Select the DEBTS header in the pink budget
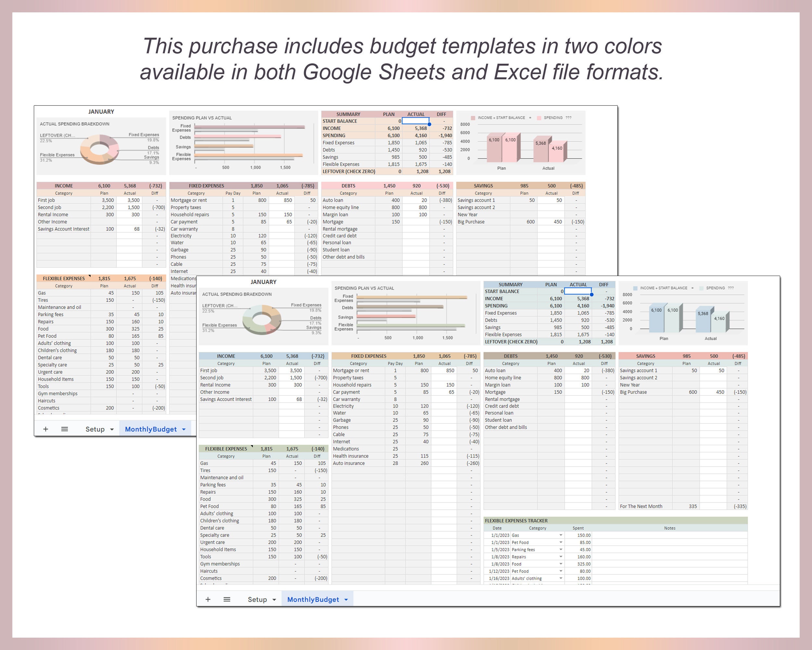The height and width of the screenshot is (650, 812). coord(349,186)
